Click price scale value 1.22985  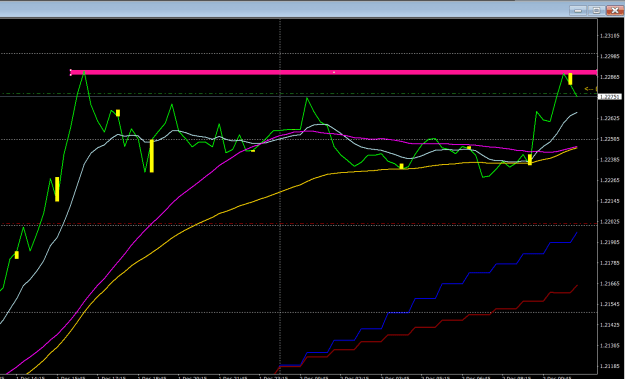coord(610,56)
